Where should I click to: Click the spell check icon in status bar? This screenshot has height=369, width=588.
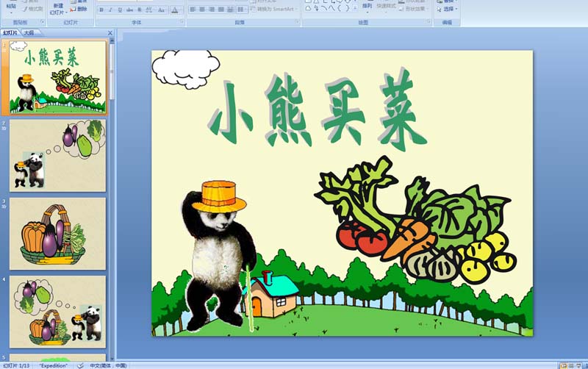(80, 365)
